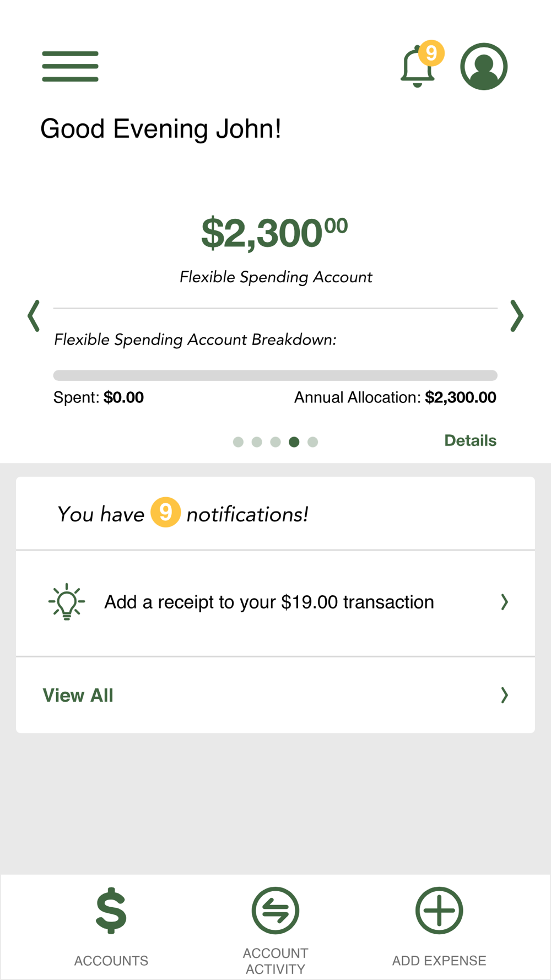Tap the Account Activity arrows icon
This screenshot has height=980, width=551.
tap(275, 911)
